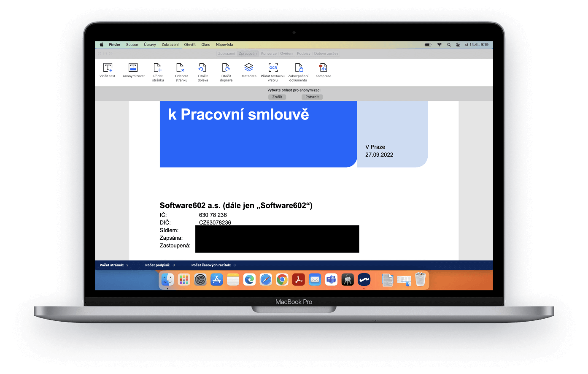The width and height of the screenshot is (588, 374).
Task: Open Adobe Acrobat in the dock
Action: pyautogui.click(x=299, y=279)
